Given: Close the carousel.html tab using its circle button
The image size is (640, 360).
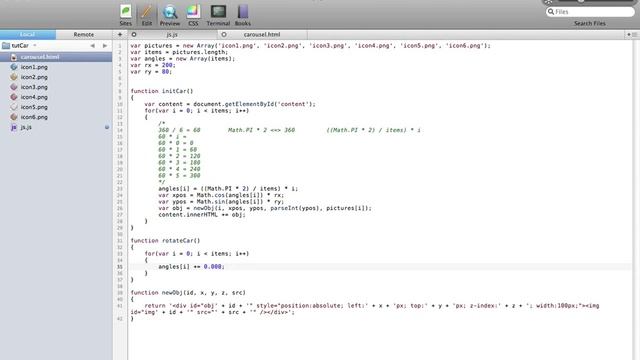Looking at the screenshot, I should click(224, 35).
